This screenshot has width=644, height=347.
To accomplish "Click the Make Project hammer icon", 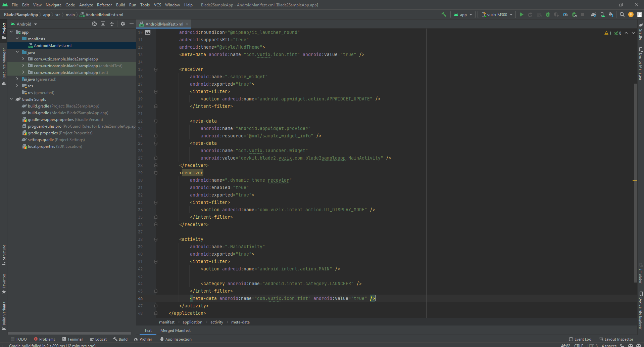I will [444, 14].
